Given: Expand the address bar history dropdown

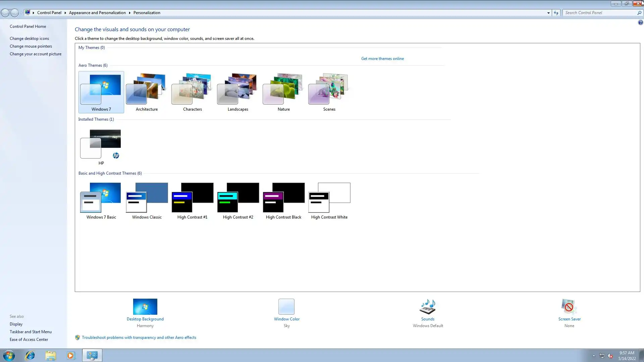Looking at the screenshot, I should tap(548, 13).
